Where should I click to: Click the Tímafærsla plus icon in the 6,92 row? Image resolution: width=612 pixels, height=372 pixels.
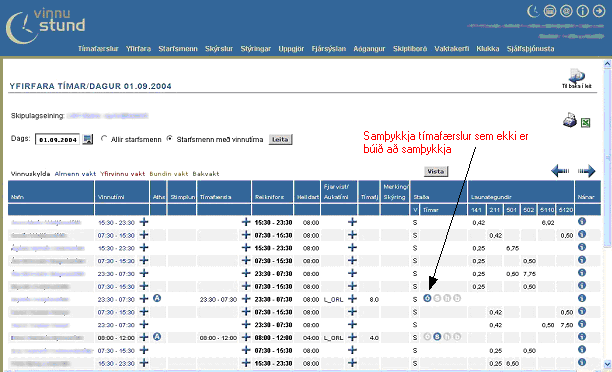click(246, 222)
